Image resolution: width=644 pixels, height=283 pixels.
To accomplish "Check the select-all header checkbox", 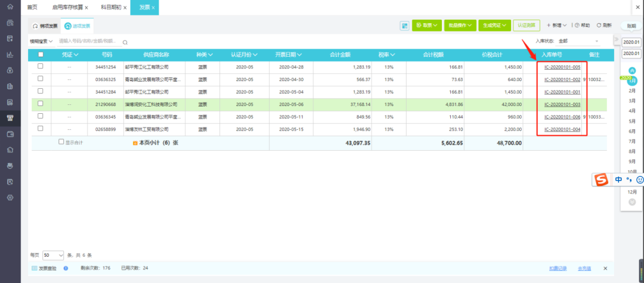I will tap(41, 55).
